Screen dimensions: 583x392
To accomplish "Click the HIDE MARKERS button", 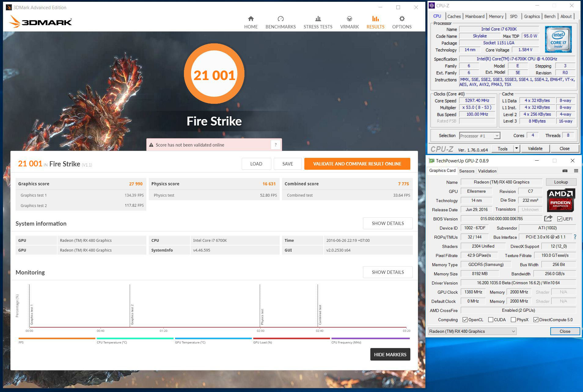I will click(390, 354).
